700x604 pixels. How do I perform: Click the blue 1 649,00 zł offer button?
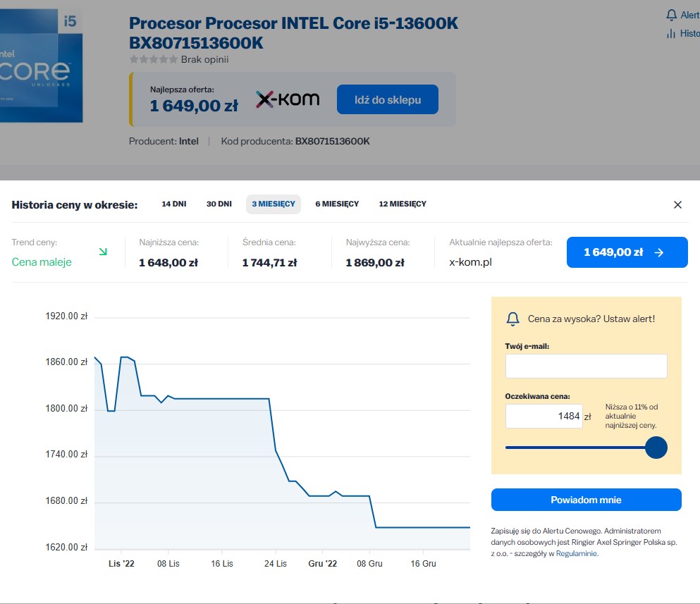[627, 252]
